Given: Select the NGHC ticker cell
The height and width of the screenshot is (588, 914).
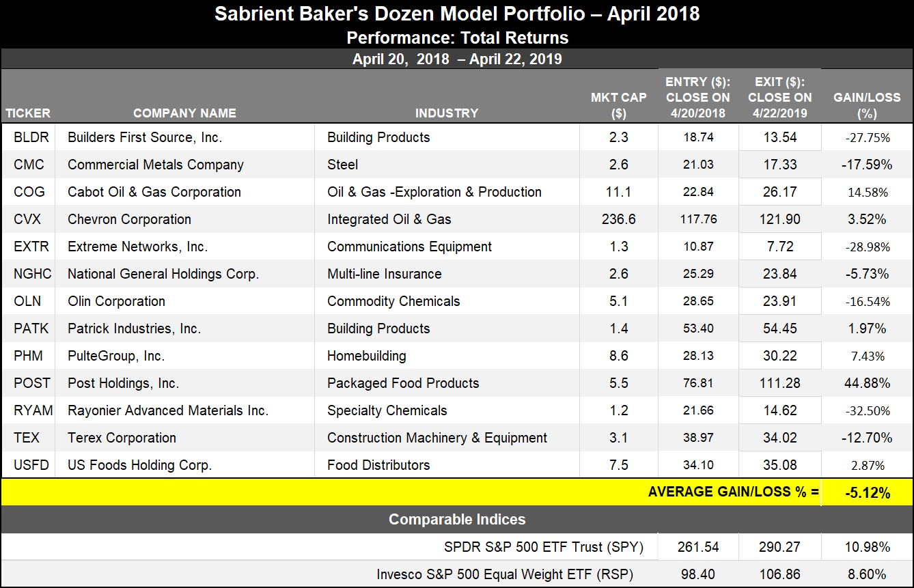Looking at the screenshot, I should [x=33, y=274].
